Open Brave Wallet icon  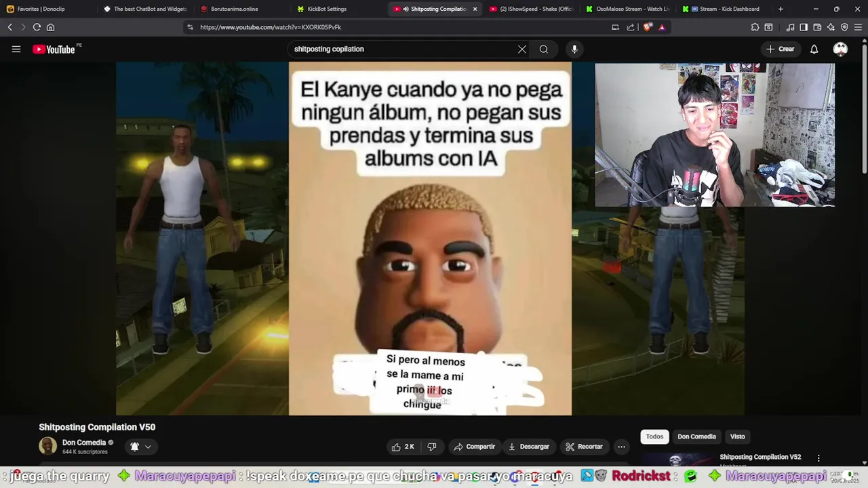pyautogui.click(x=817, y=27)
